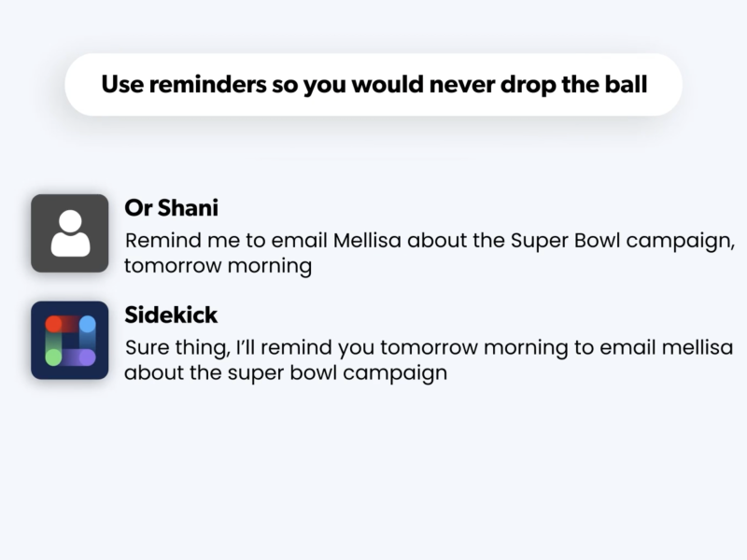
Task: Click the word 'reminders' in the header
Action: [207, 85]
